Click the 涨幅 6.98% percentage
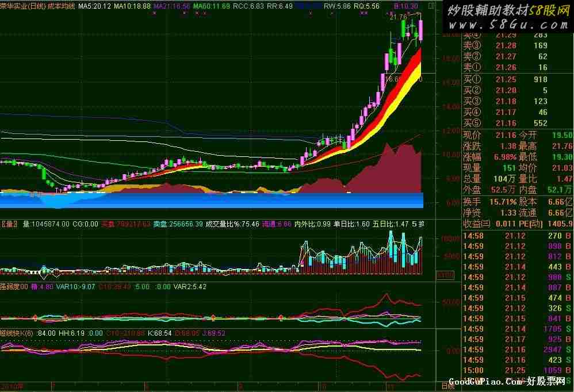 click(490, 157)
